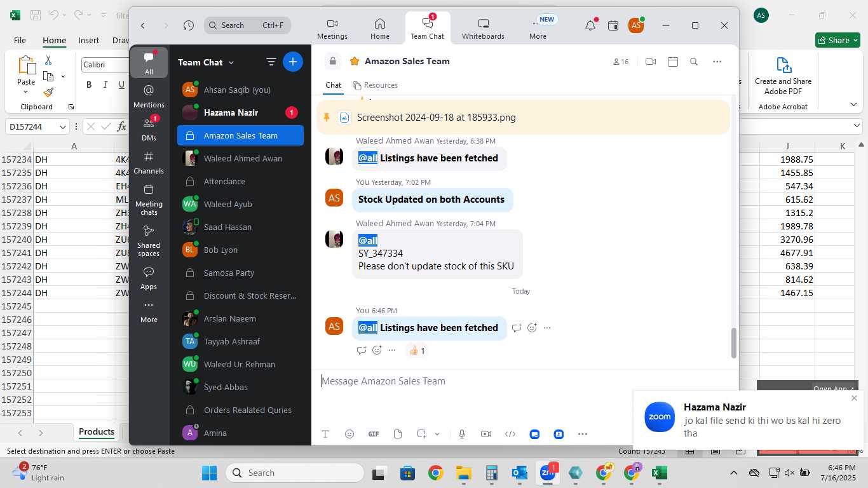Open the Paste dropdown in Excel
Image resolution: width=868 pixels, height=488 pixels.
[26, 92]
